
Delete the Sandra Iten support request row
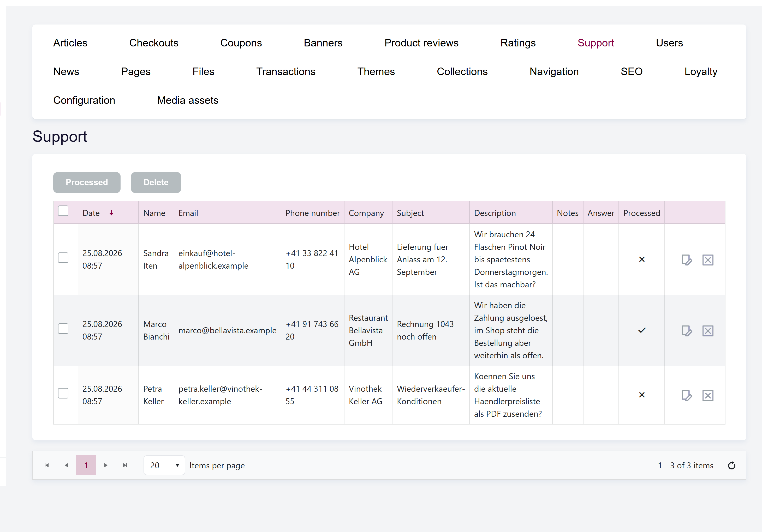(x=707, y=260)
